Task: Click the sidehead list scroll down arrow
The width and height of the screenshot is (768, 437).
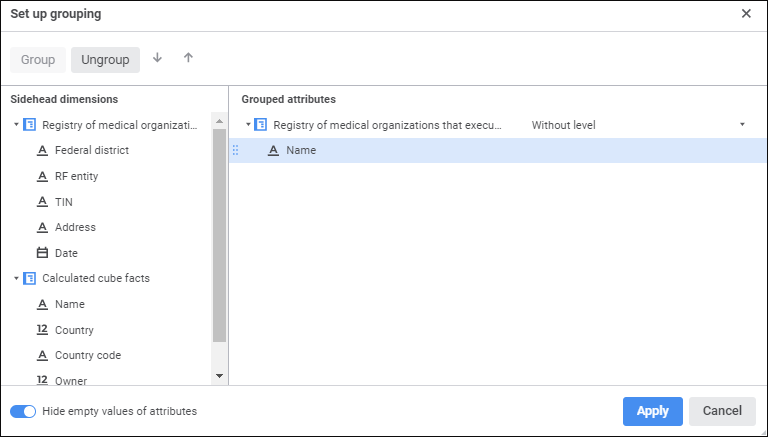Action: pyautogui.click(x=220, y=375)
